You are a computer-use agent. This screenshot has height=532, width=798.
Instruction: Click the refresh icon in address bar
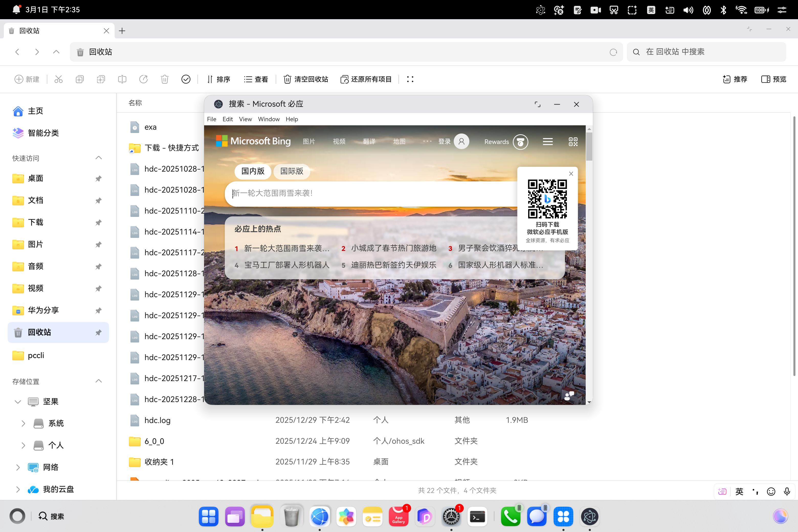pos(613,52)
